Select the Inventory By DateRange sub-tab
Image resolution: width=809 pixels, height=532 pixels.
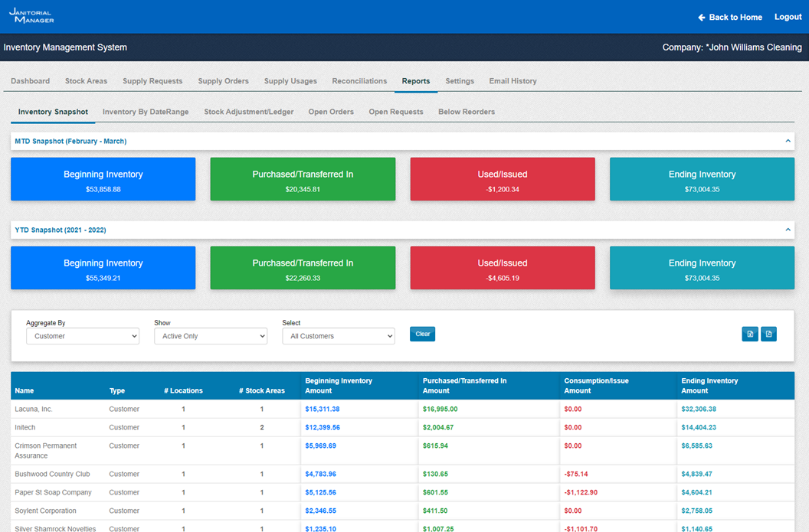[x=146, y=112]
